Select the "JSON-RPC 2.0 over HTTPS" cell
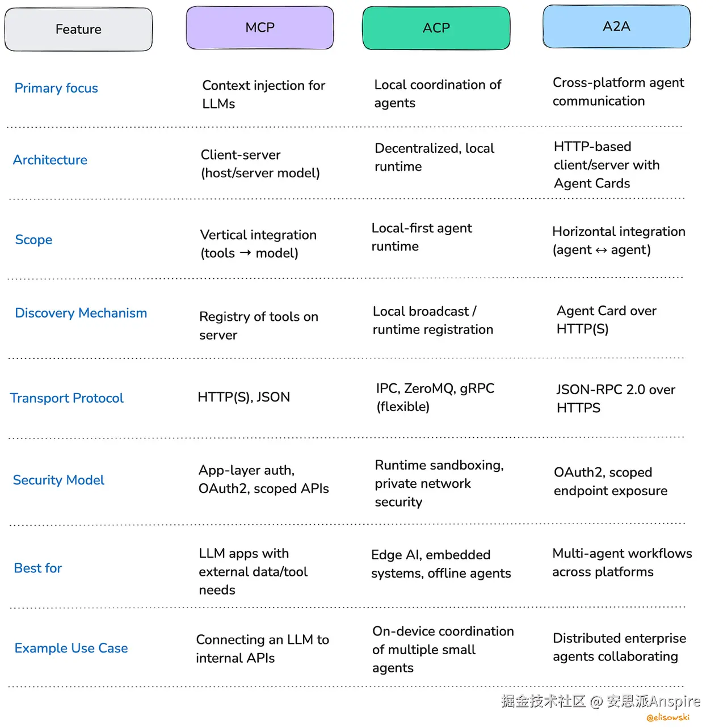719x728 pixels. coord(615,399)
